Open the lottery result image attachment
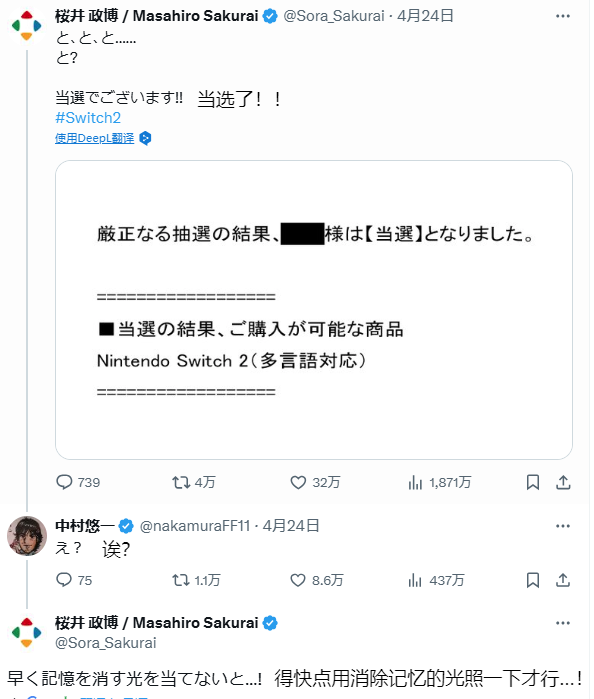 [314, 310]
